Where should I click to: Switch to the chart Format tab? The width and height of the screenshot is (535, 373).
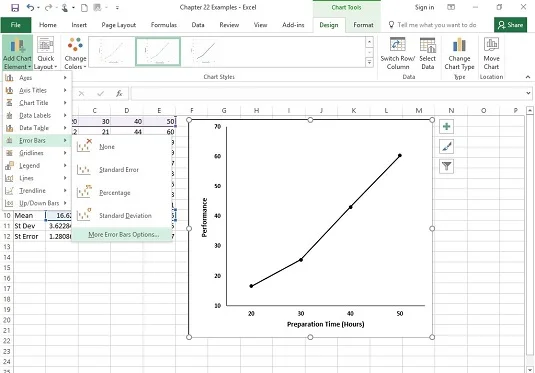tap(363, 25)
